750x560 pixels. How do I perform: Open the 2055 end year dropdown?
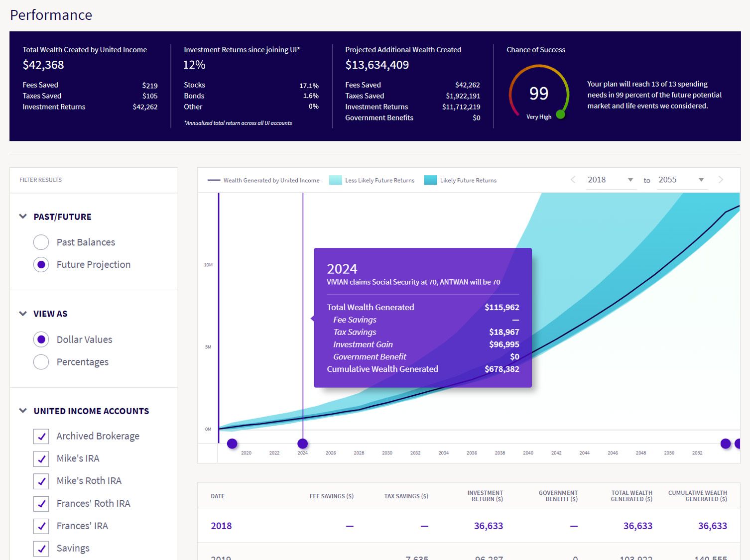click(681, 180)
